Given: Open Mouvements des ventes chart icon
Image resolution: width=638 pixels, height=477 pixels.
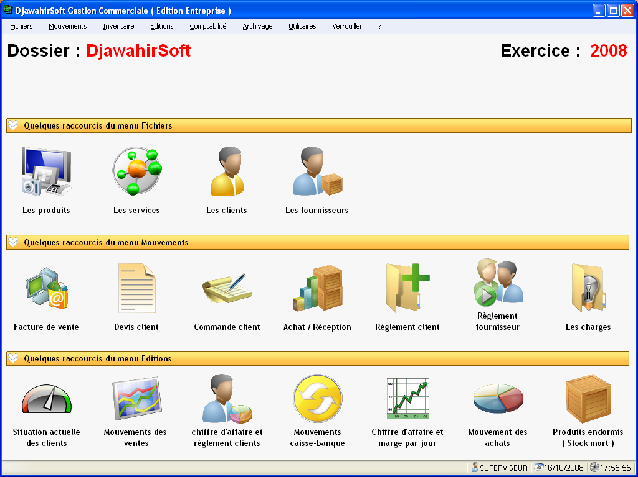Looking at the screenshot, I should [x=137, y=399].
